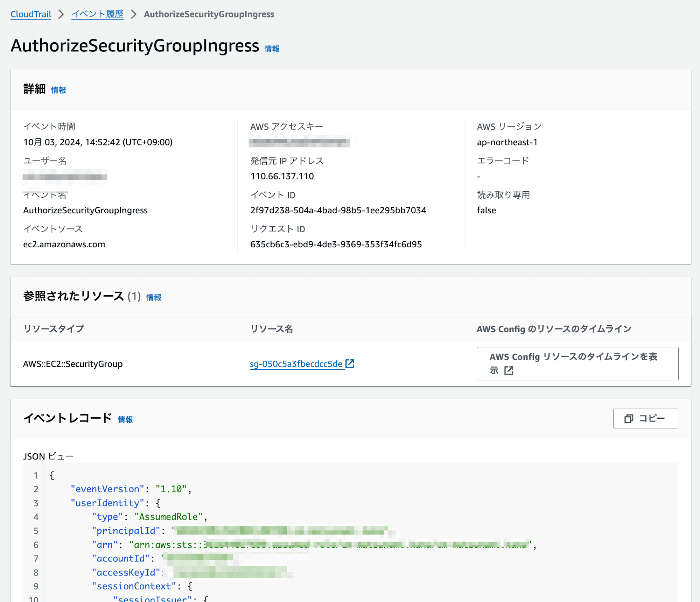Screen dimensions: 700x602
Task: Select request ID 635cb6c3-ebd9-4de3-9369-353f34fc6d95 text
Action: coord(336,244)
